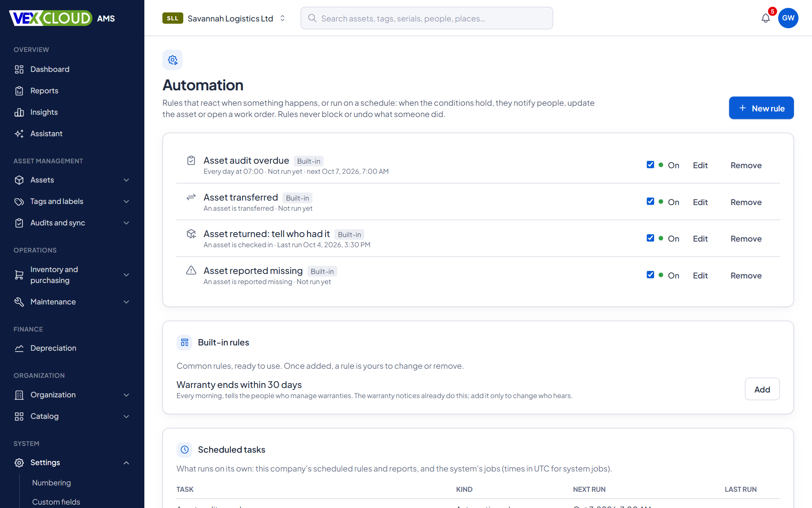Click the Inventory and purchasing cart icon
The height and width of the screenshot is (508, 812).
19,275
